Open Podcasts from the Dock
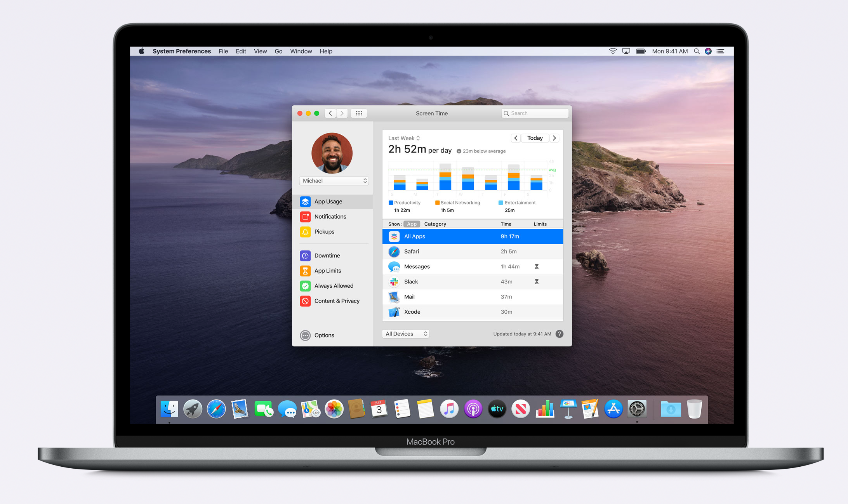Image resolution: width=848 pixels, height=504 pixels. pos(473,409)
